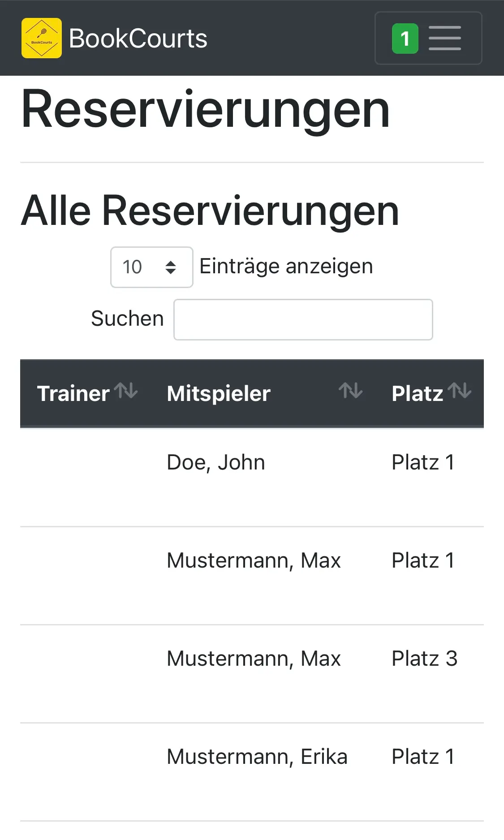
Task: Click the Platz 3 table cell
Action: tap(424, 659)
